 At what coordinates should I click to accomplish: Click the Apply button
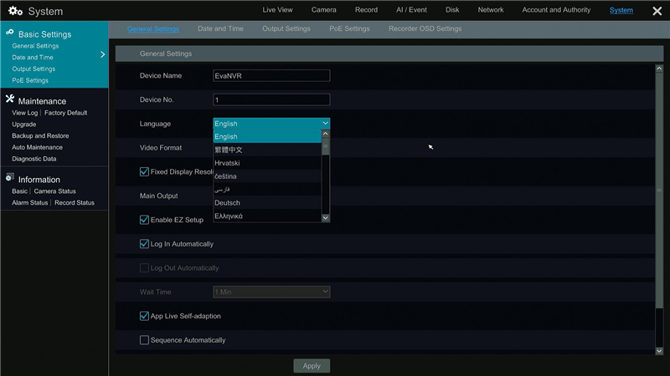click(311, 366)
